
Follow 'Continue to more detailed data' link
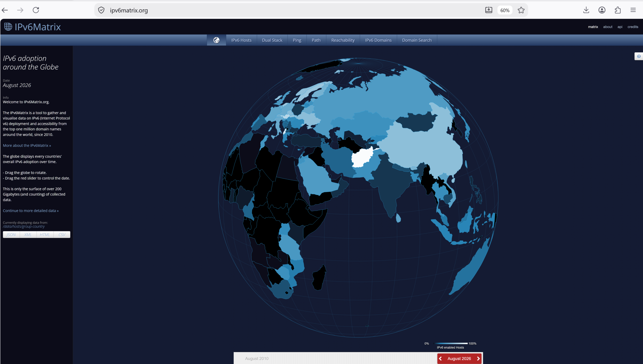(x=31, y=211)
